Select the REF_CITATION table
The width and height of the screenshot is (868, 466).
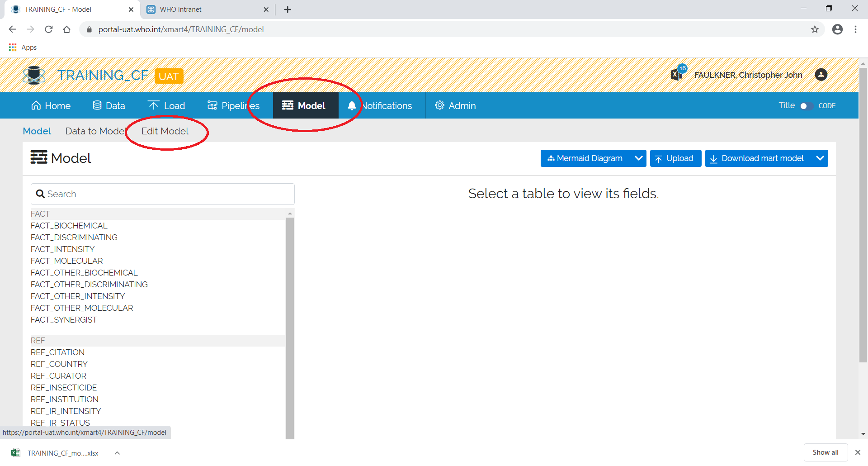click(57, 352)
